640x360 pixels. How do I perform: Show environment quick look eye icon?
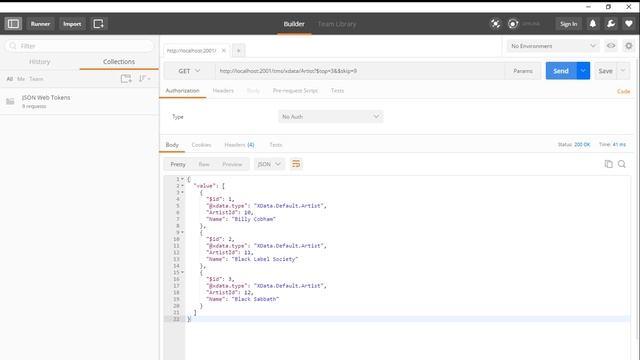click(x=611, y=46)
